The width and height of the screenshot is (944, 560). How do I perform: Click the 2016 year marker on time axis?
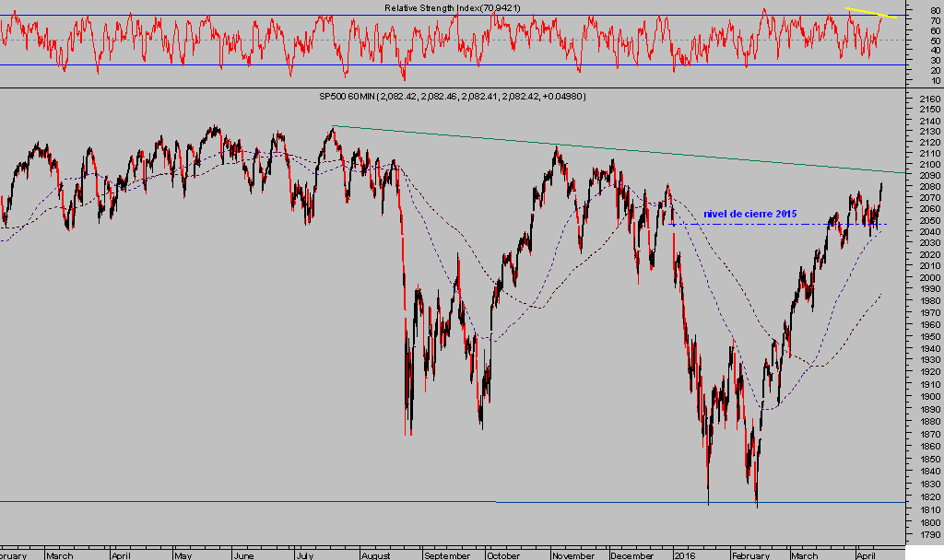tap(683, 555)
